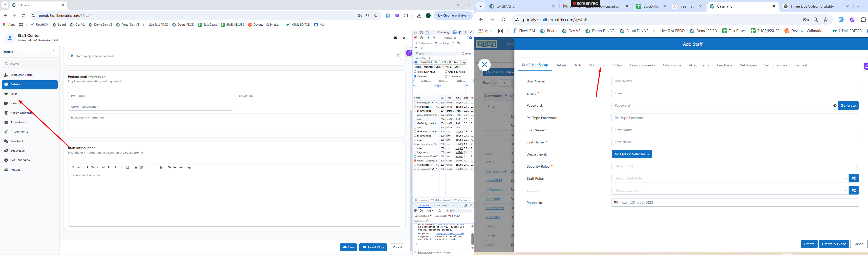Viewport: 868px width, 255px height.
Task: Open the text color picker in the editor
Action: pos(136,167)
